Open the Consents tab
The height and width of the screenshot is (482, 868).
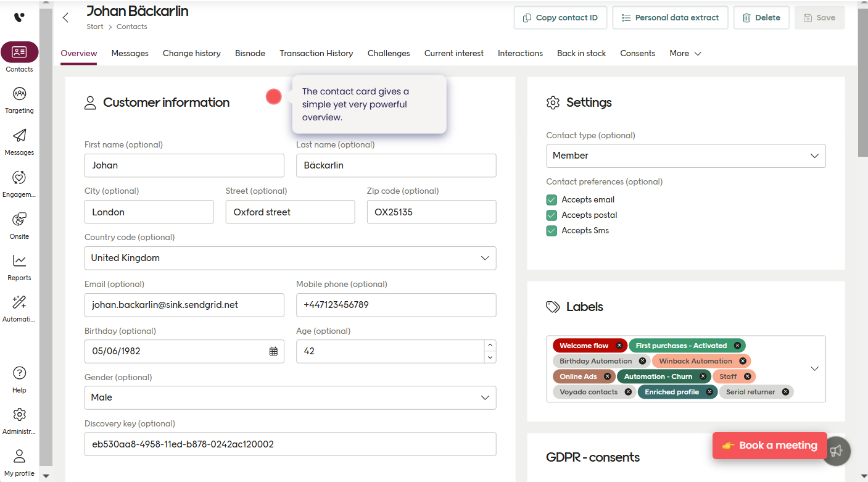point(637,53)
